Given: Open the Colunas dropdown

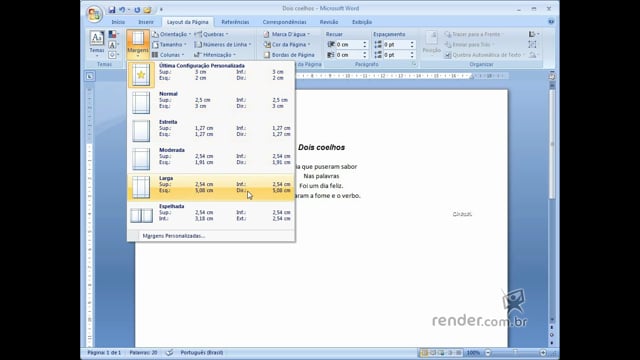Looking at the screenshot, I should pyautogui.click(x=168, y=55).
